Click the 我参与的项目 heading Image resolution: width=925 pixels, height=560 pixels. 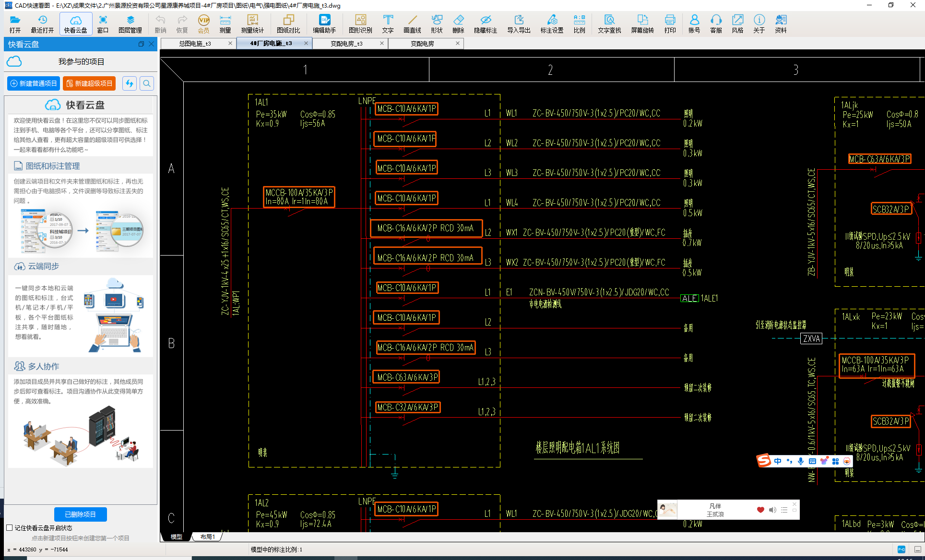pos(81,62)
